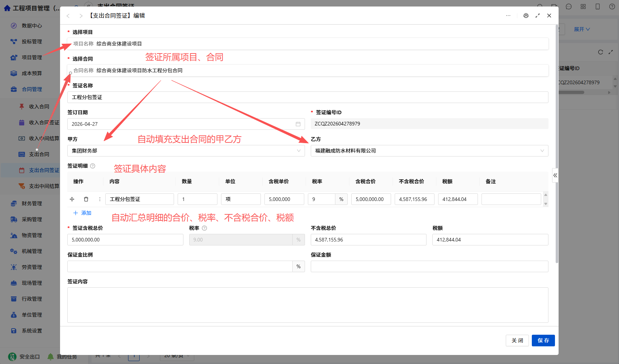The height and width of the screenshot is (364, 619).
Task: Add a new 签证明细 row with 添加
Action: [x=82, y=213]
